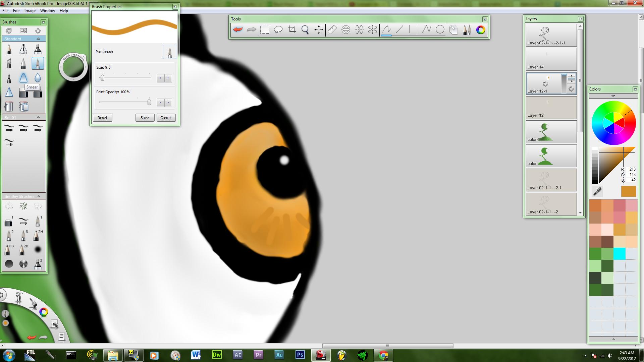Select the highlighted Paintbrush in Brushes panel
644x362 pixels.
point(38,63)
